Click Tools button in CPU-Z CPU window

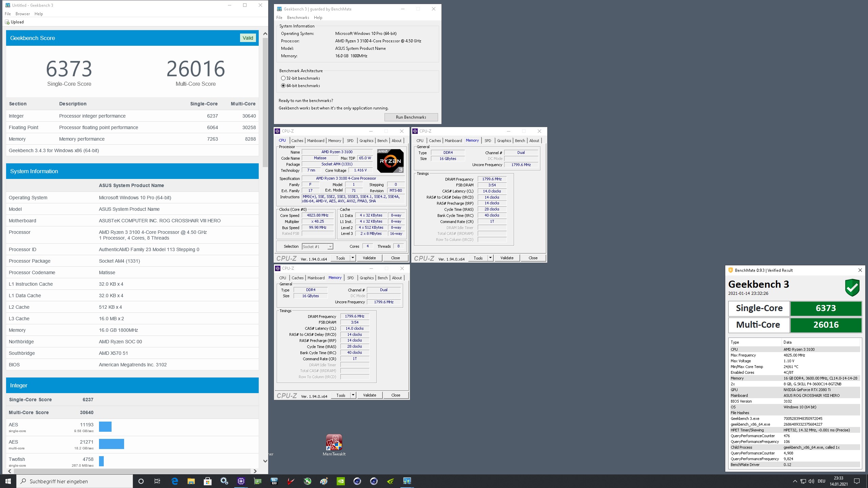340,258
